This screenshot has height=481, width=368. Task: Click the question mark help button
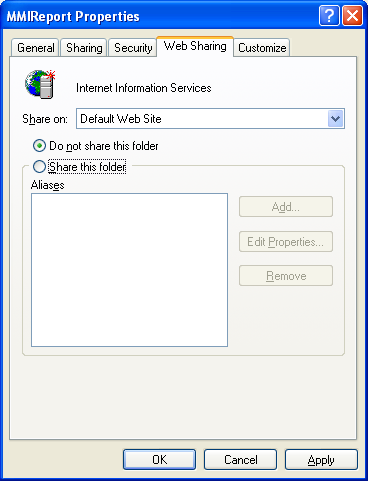329,15
